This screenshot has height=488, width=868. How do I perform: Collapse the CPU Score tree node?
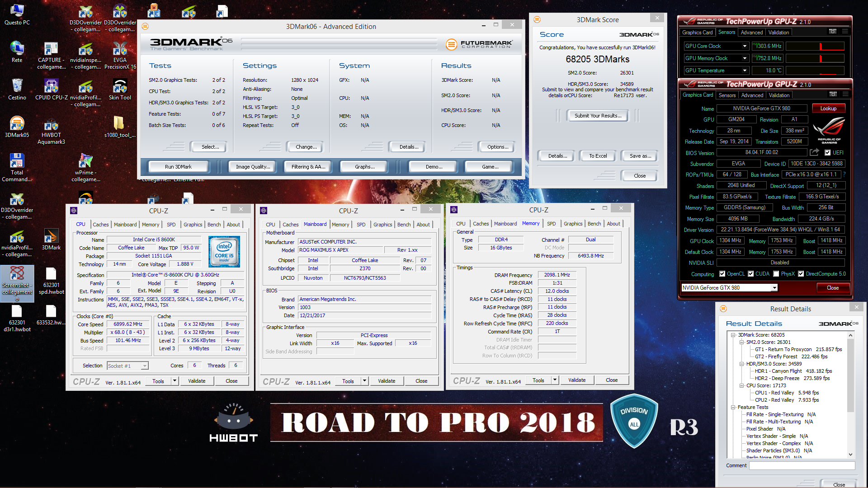coord(742,386)
